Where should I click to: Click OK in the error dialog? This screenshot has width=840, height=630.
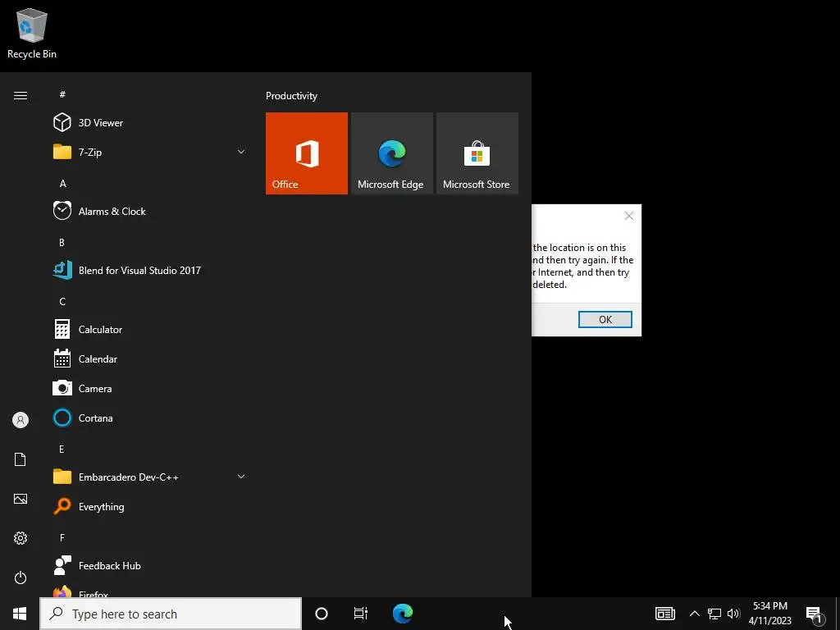605,319
